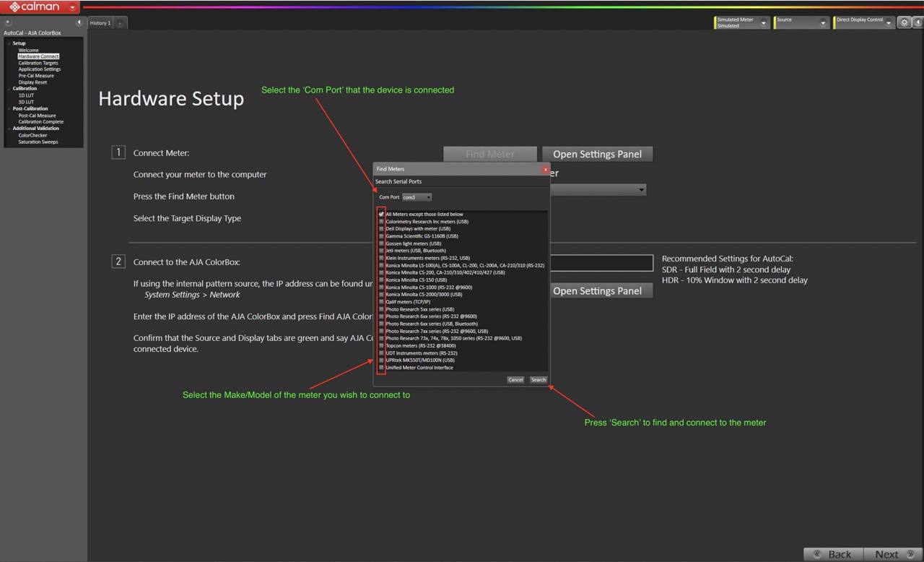Enable Konica Minolta CS-150 checkbox
The height and width of the screenshot is (562, 924).
point(381,280)
